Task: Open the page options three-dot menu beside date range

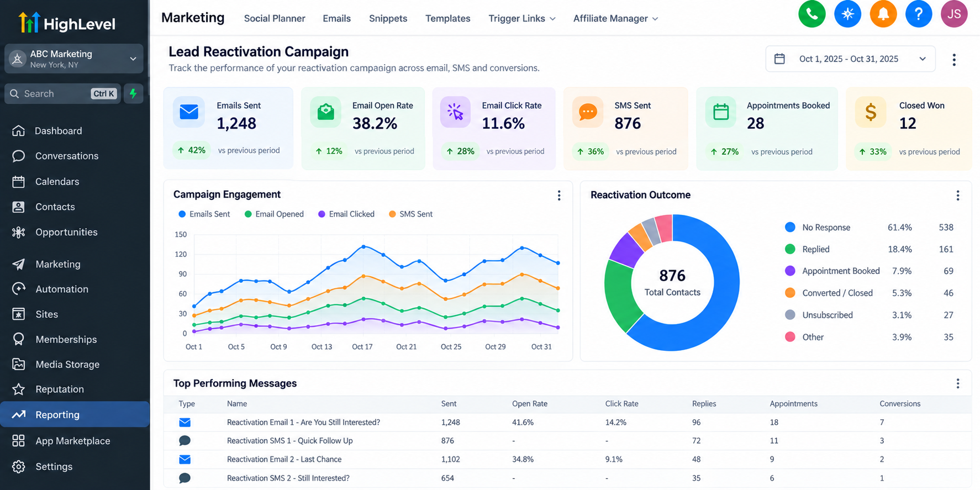Action: point(954,60)
